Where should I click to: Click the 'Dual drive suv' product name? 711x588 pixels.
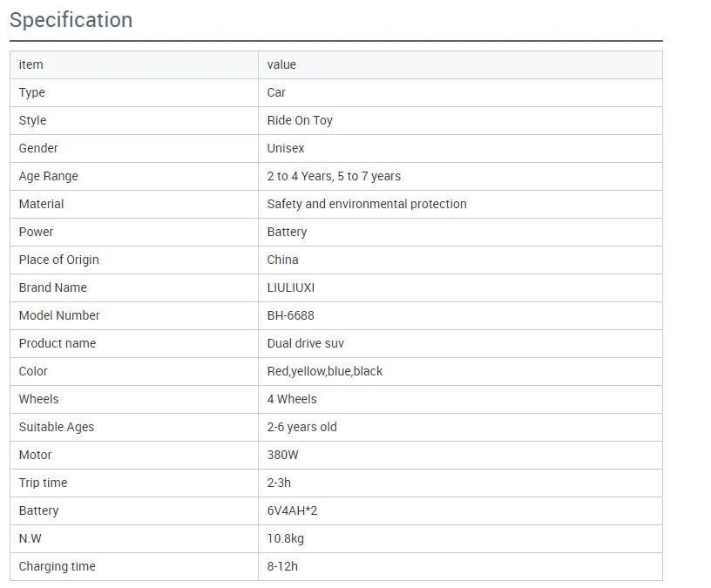coord(306,343)
